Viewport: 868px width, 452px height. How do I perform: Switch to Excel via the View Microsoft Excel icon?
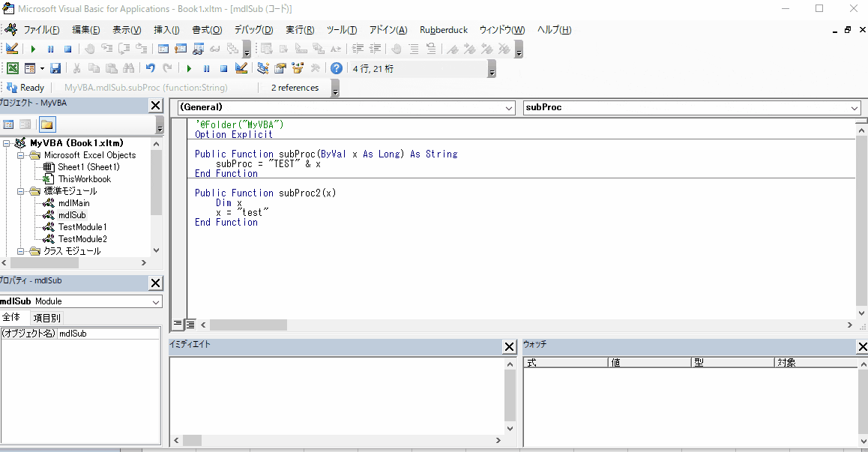pyautogui.click(x=11, y=68)
